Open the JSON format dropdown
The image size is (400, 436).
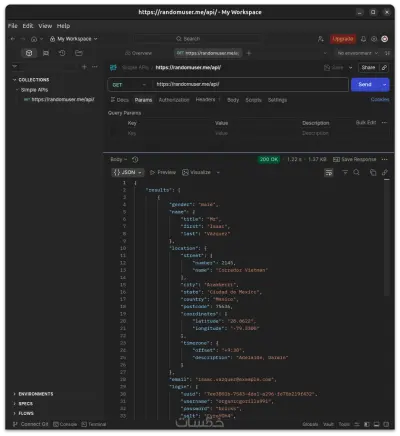127,172
